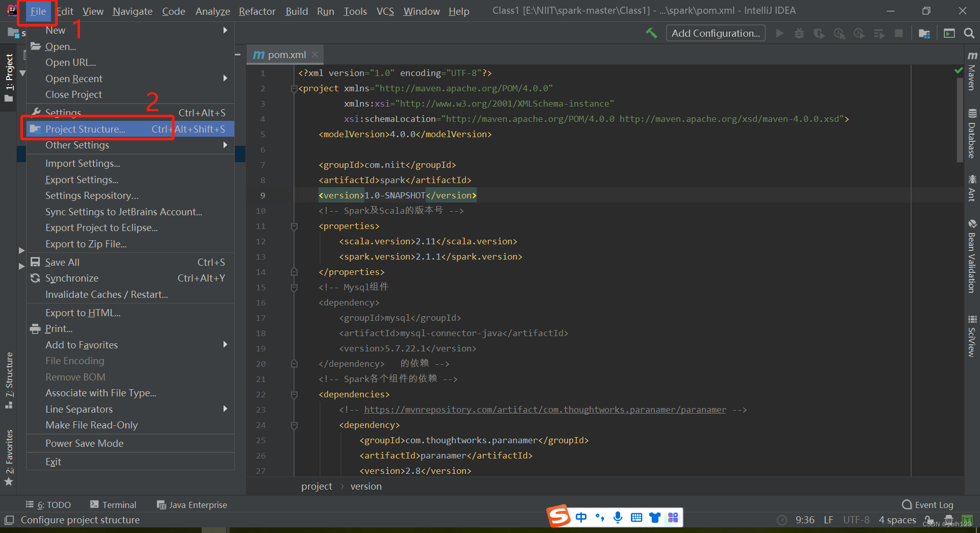This screenshot has height=533, width=980.
Task: Click Sogou input method S icon
Action: click(x=559, y=517)
